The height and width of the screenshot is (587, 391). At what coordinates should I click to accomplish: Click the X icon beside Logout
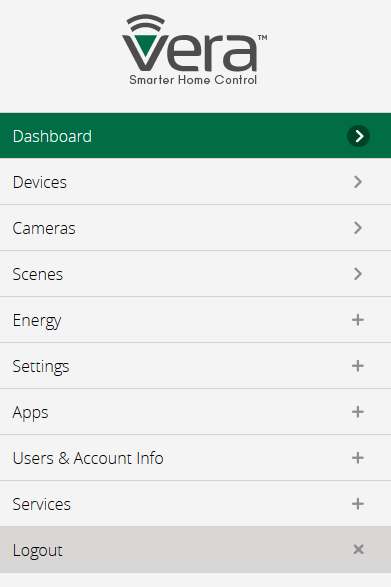coord(358,550)
